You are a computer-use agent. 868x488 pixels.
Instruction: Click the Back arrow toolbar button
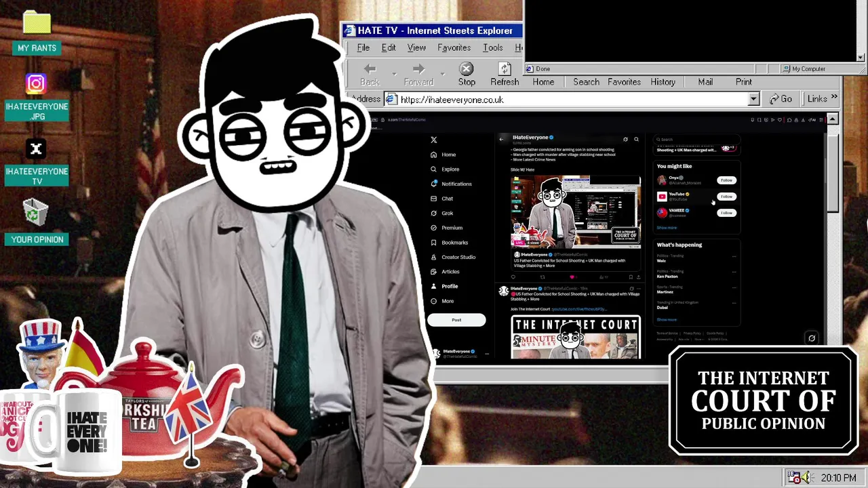tap(370, 74)
